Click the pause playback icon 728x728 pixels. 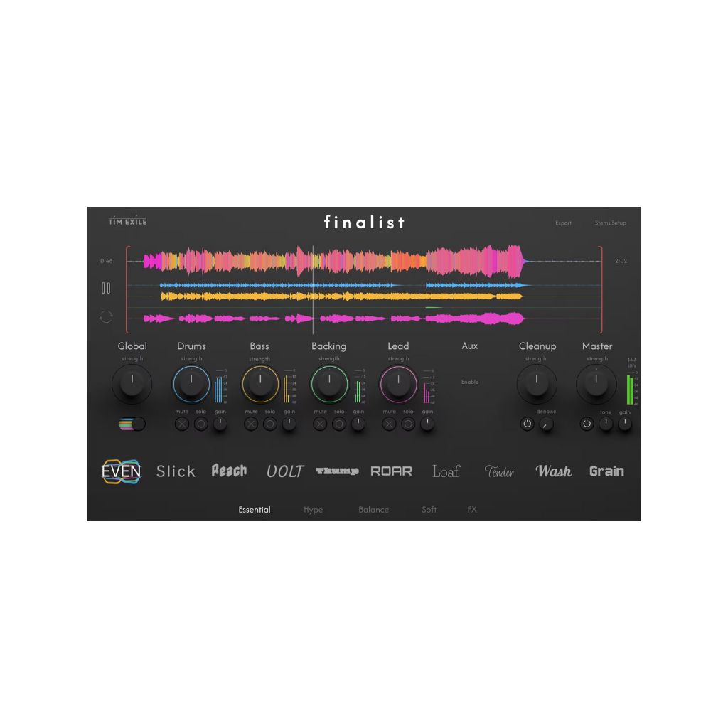pos(106,289)
